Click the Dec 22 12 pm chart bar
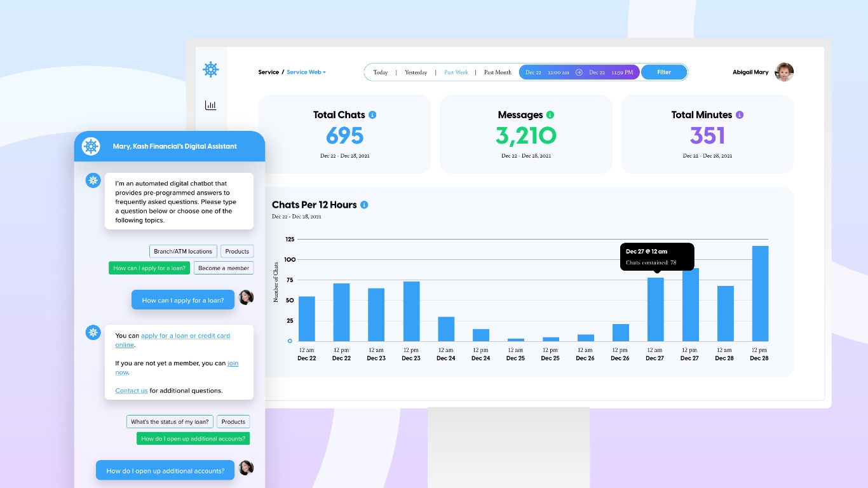This screenshot has width=868, height=488. point(341,313)
